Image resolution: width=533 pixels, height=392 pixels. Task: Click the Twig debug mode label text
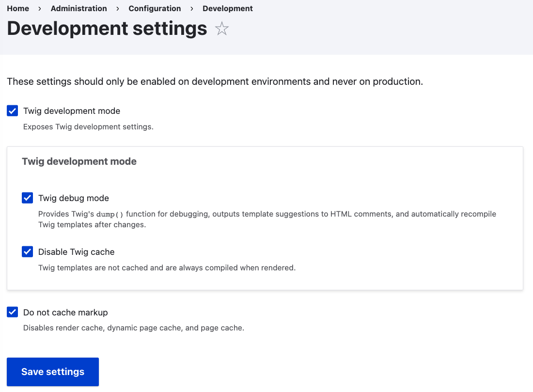click(74, 198)
